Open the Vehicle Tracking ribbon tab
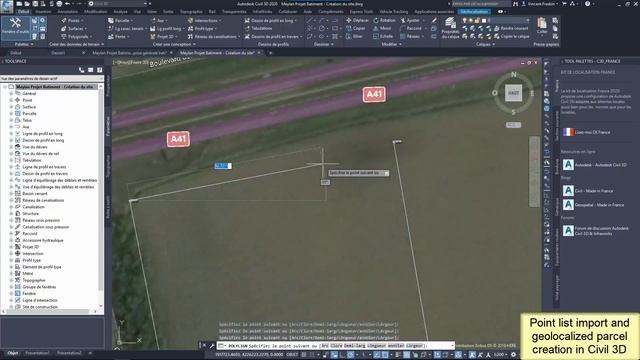Image resolution: width=640 pixels, height=360 pixels. pyautogui.click(x=393, y=12)
